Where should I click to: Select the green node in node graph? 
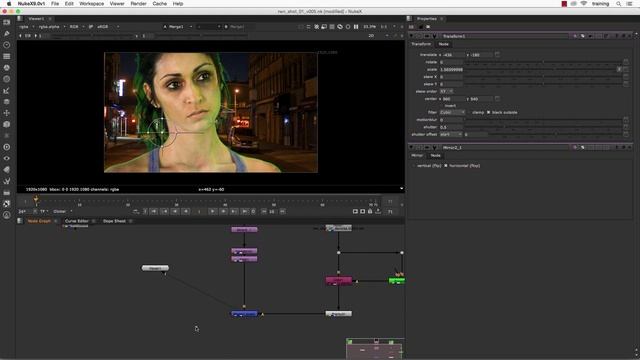pos(397,281)
